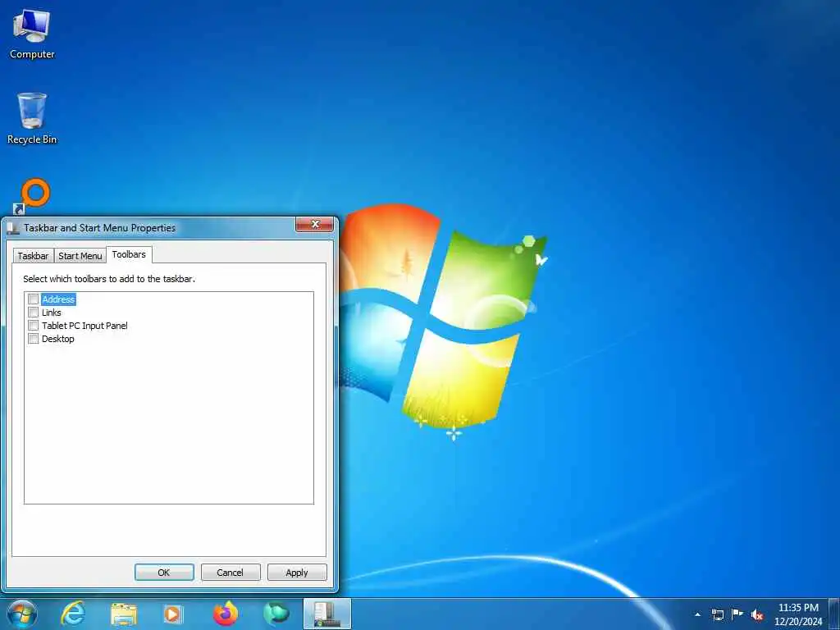The image size is (840, 630).
Task: Click the green round app icon in taskbar
Action: click(x=276, y=614)
